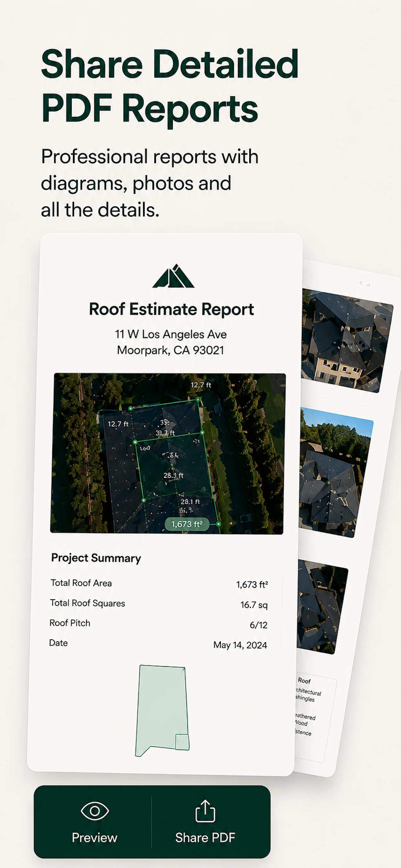Image resolution: width=401 pixels, height=868 pixels.
Task: Tap the green roof outline diagram
Action: [162, 711]
